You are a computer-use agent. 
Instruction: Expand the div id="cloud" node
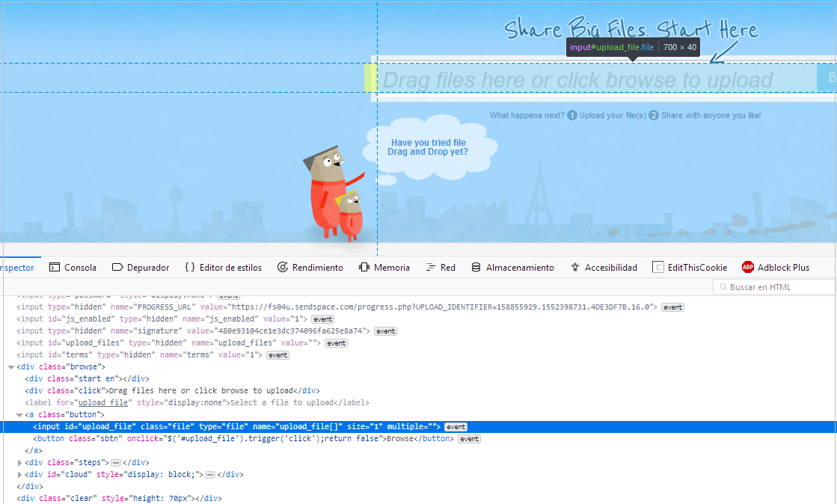coord(19,475)
